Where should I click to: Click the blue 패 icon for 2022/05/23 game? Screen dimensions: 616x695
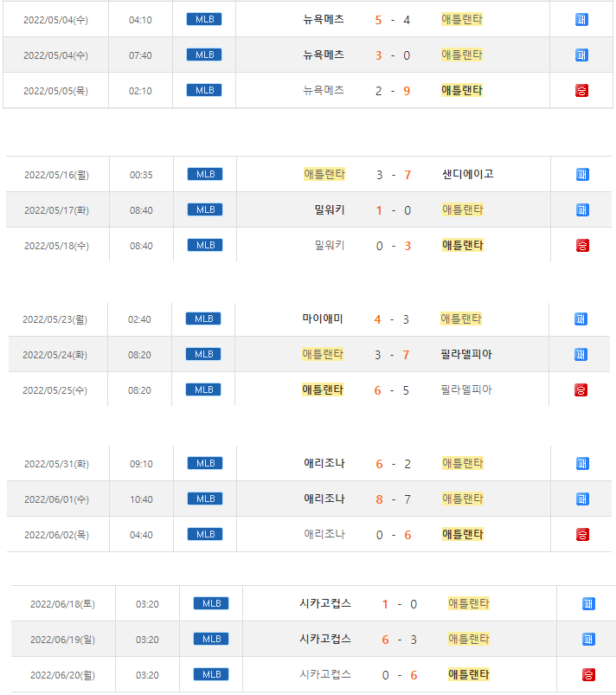click(x=581, y=319)
